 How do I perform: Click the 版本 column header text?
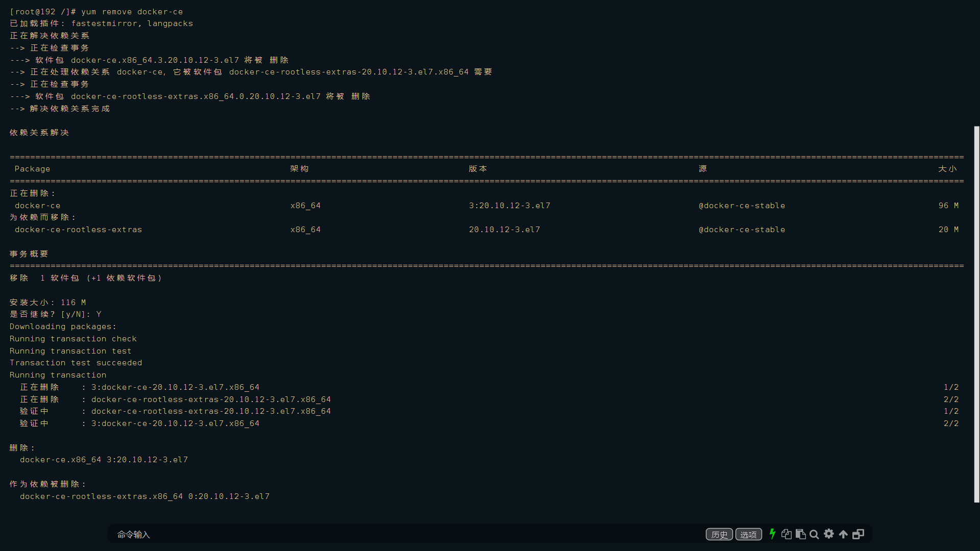tap(478, 169)
